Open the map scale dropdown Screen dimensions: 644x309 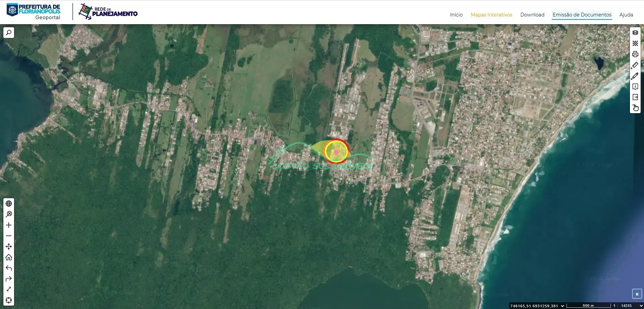point(641,306)
